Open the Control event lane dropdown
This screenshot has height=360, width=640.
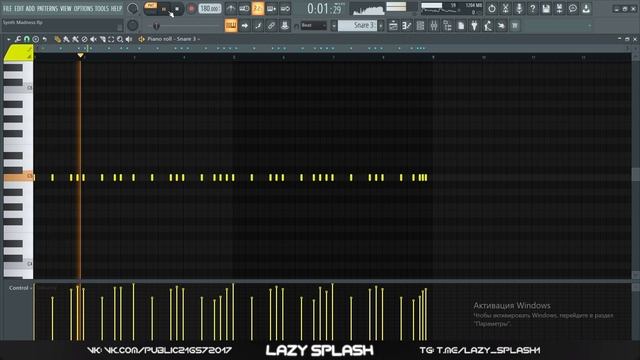click(19, 288)
